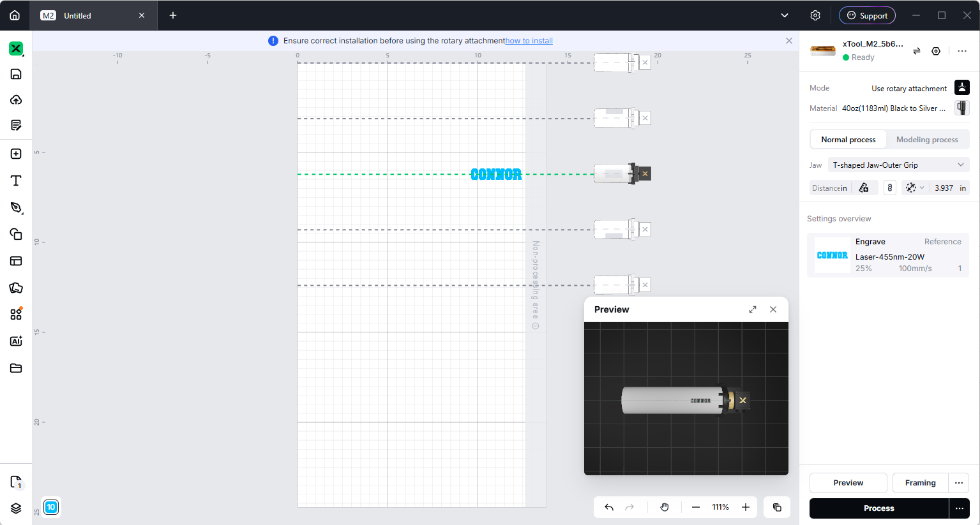This screenshot has width=980, height=525.
Task: Open the xTool main menu logo
Action: pyautogui.click(x=16, y=48)
